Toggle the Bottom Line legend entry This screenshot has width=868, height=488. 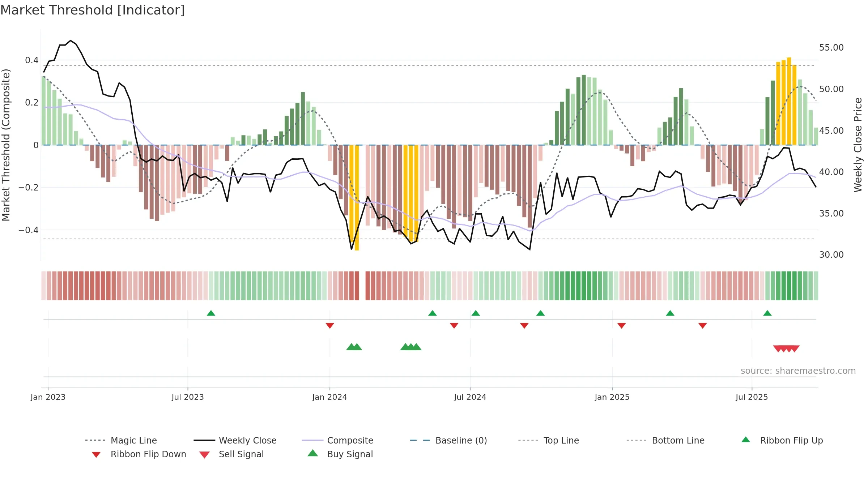(665, 440)
